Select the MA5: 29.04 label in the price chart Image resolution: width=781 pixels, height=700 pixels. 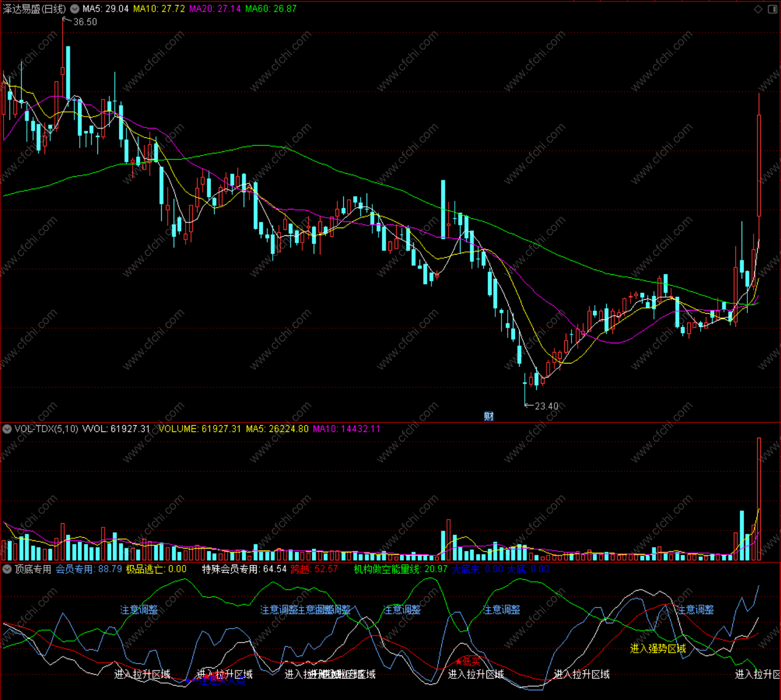(105, 9)
